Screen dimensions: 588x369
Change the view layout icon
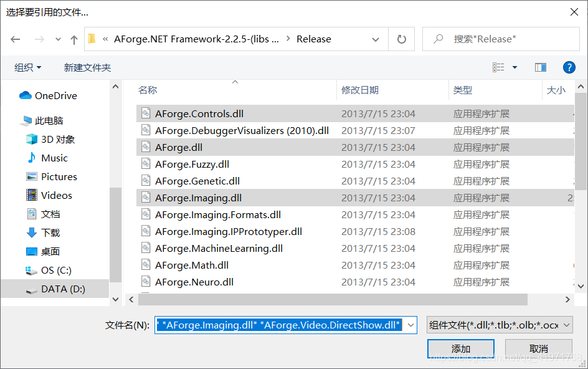point(498,67)
